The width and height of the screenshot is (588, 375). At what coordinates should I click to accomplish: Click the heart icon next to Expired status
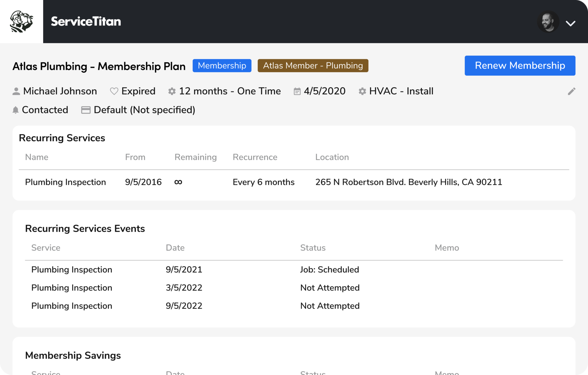click(x=114, y=91)
